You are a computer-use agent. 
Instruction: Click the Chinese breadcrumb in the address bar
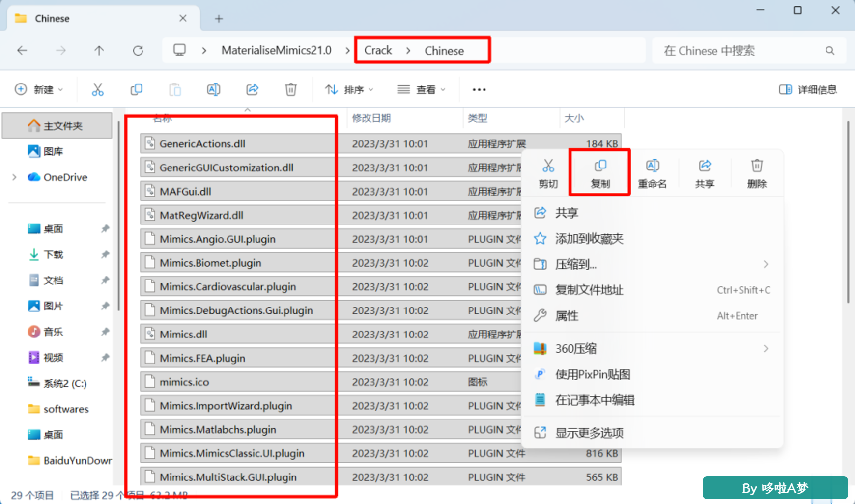(x=444, y=50)
